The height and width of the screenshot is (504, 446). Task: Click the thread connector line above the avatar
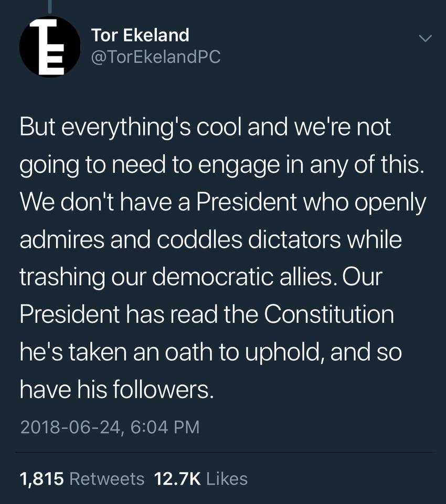[x=50, y=6]
